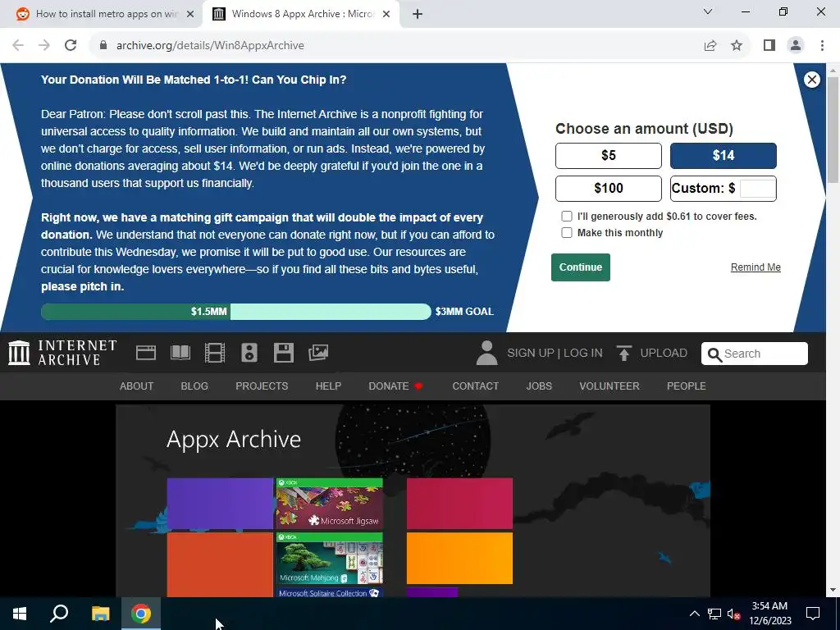This screenshot has height=630, width=840.
Task: Close the Appx Archive tab
Action: (386, 15)
